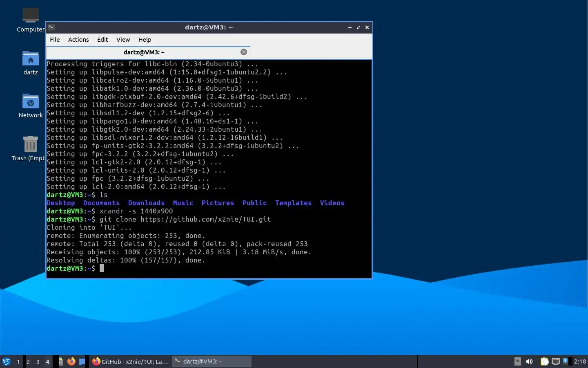Open the Actions menu

point(78,40)
